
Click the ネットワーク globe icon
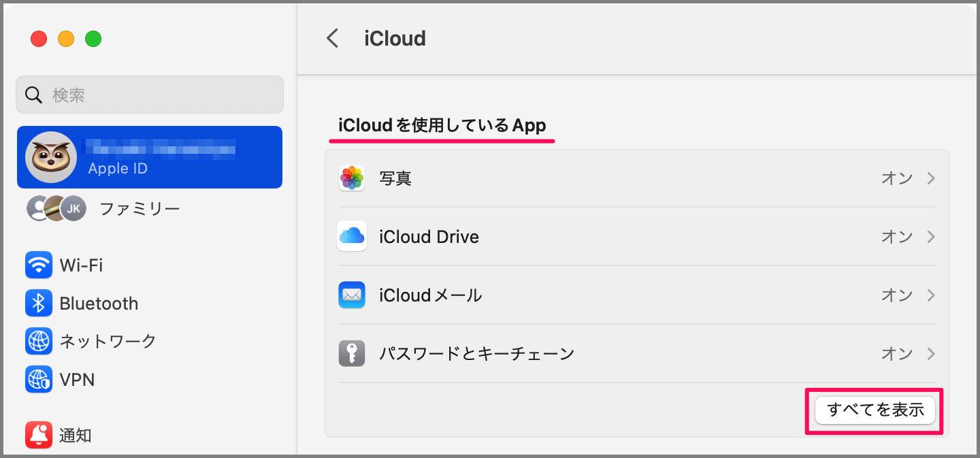pyautogui.click(x=39, y=341)
